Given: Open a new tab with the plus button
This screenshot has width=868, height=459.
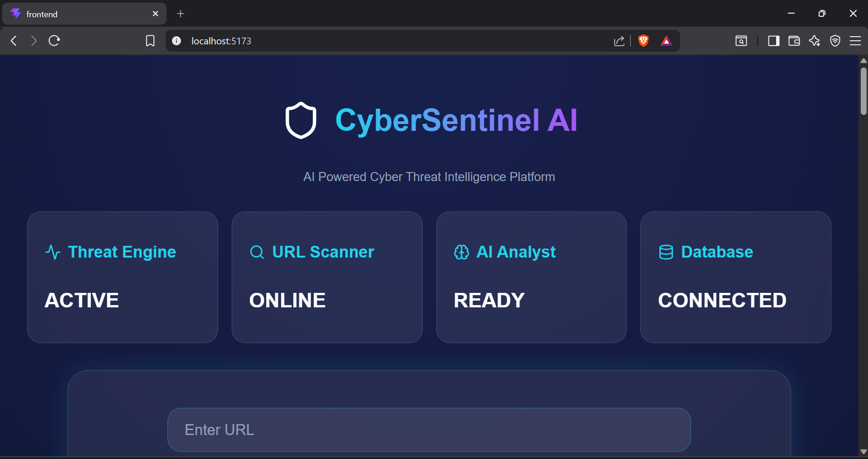Looking at the screenshot, I should tap(181, 14).
